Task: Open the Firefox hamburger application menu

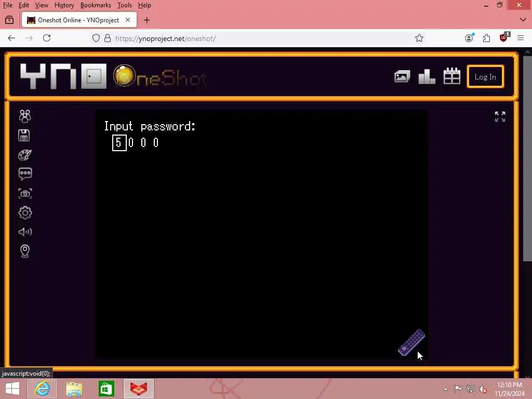Action: point(521,38)
